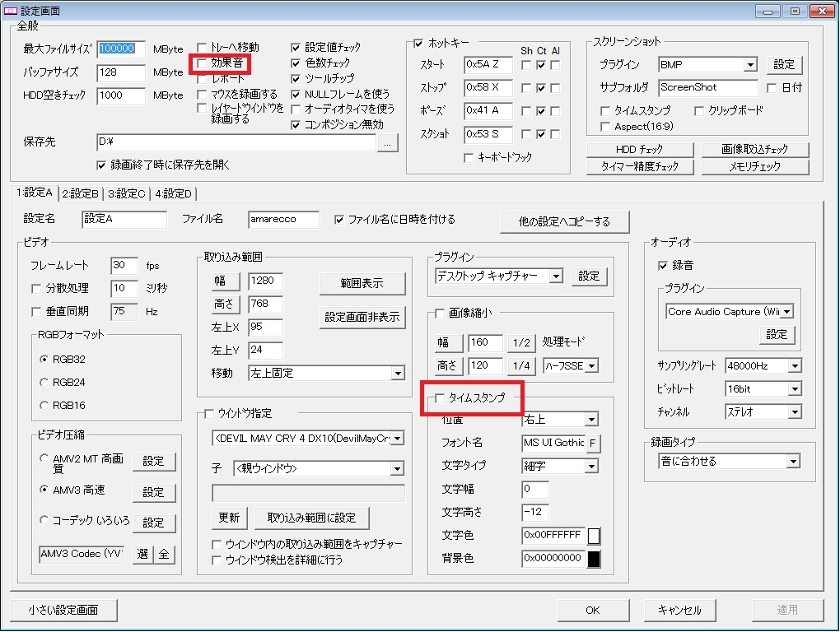840x632 pixels.
Task: Switch to the 4設定D tab
Action: pyautogui.click(x=173, y=194)
